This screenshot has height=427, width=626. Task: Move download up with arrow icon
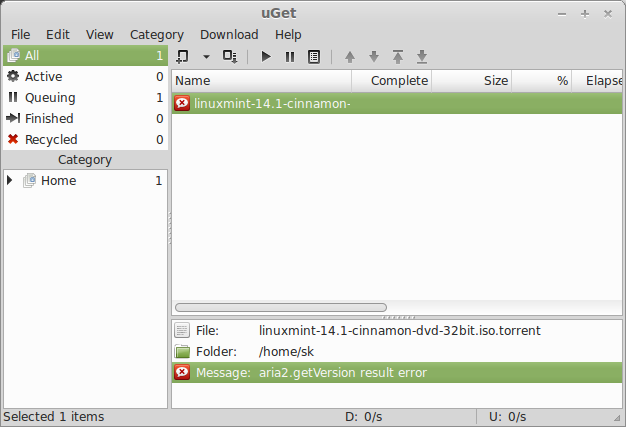[x=350, y=57]
